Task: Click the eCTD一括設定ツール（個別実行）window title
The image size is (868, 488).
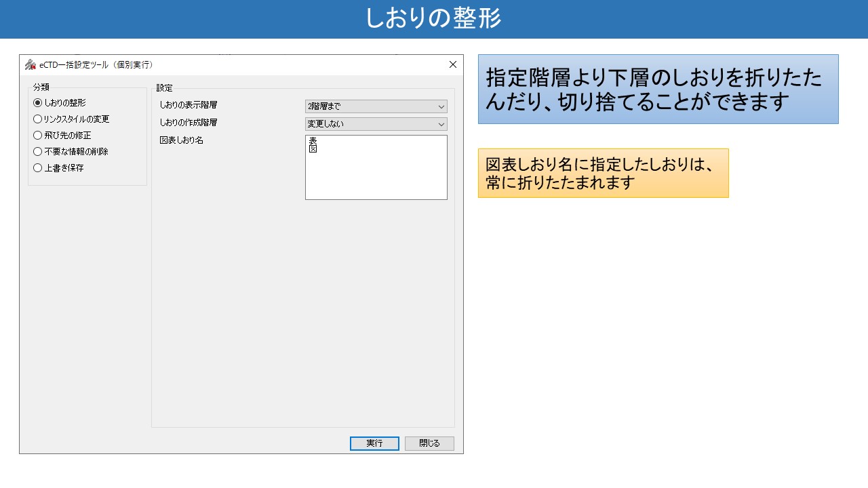Action: pos(96,65)
